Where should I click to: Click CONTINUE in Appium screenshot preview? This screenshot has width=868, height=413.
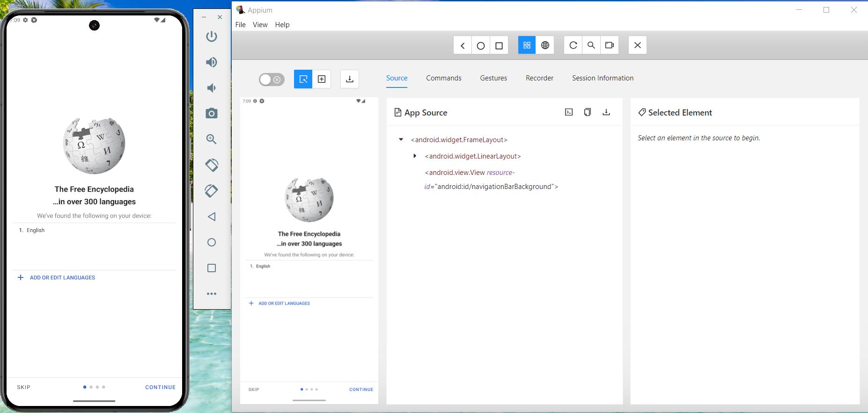point(361,389)
